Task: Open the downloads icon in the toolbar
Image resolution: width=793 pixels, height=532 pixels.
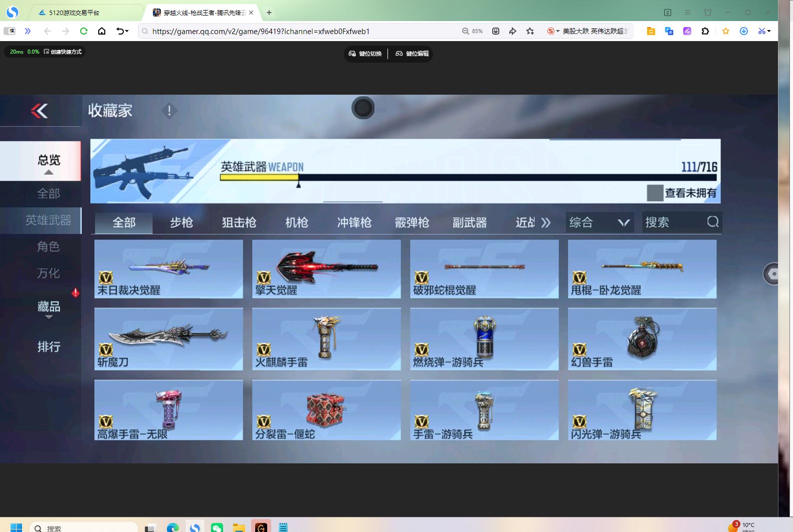Action: point(744,31)
